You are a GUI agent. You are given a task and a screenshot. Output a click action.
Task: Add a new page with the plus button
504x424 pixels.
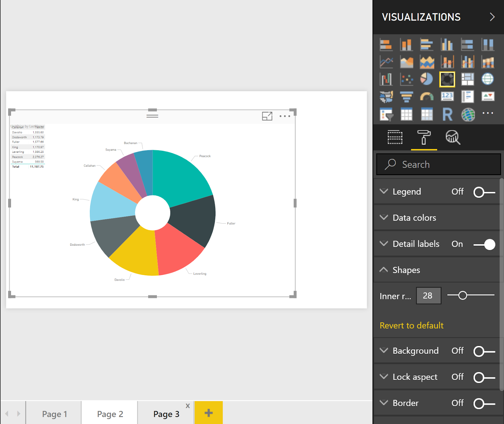point(208,413)
